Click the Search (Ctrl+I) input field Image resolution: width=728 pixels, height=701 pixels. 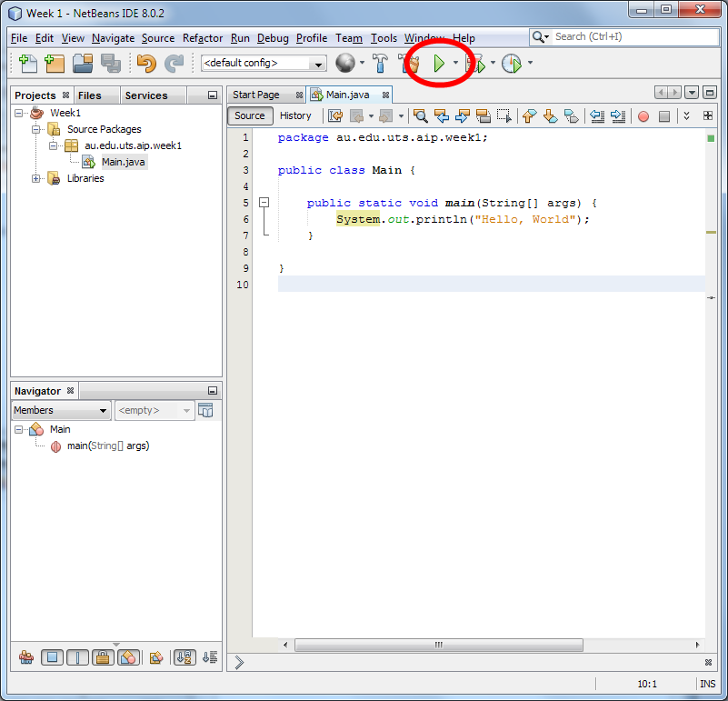[x=627, y=36]
